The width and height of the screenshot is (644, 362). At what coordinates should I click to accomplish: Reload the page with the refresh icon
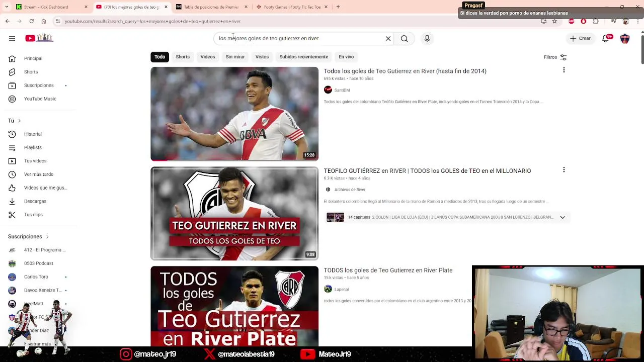click(31, 21)
